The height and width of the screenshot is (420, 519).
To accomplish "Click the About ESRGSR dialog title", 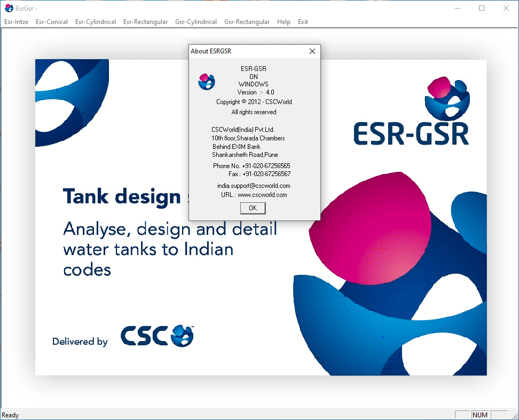I will [x=211, y=51].
